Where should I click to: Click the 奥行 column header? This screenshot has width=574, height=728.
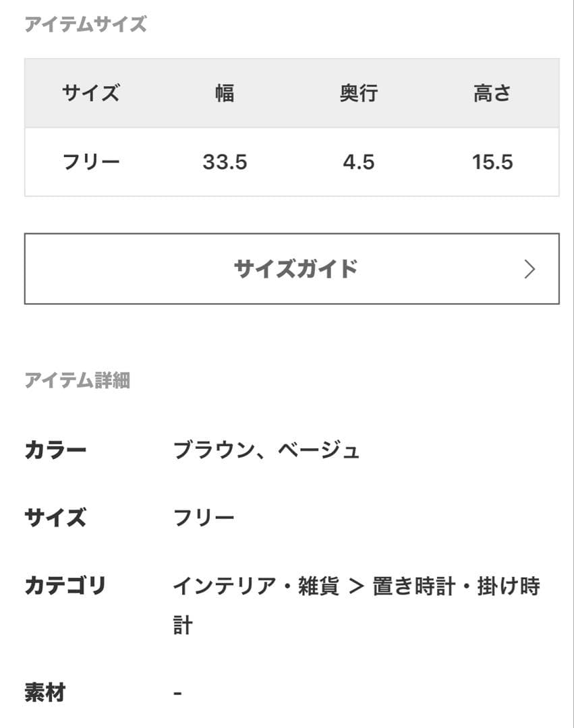[x=358, y=94]
